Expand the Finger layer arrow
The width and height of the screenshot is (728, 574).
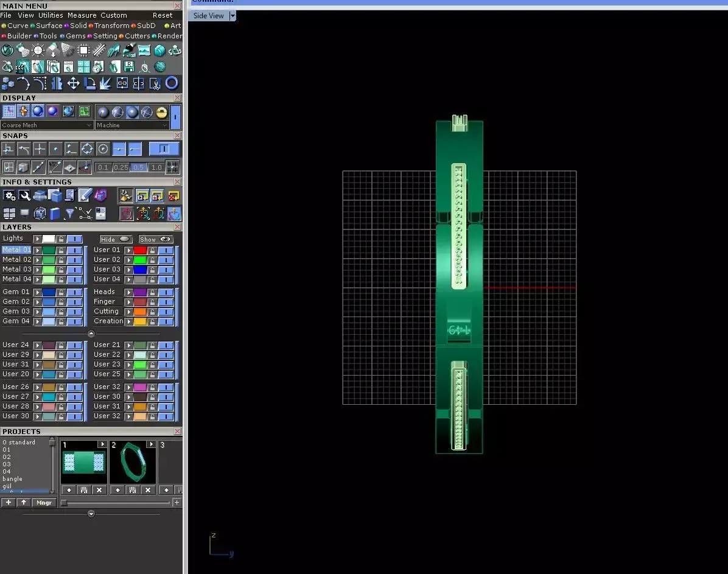coord(129,303)
